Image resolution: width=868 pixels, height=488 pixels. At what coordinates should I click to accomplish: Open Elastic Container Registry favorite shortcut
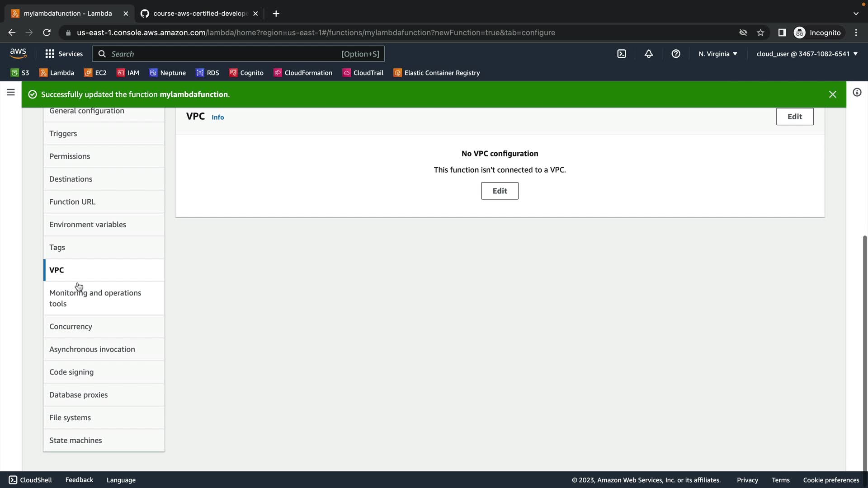click(436, 73)
